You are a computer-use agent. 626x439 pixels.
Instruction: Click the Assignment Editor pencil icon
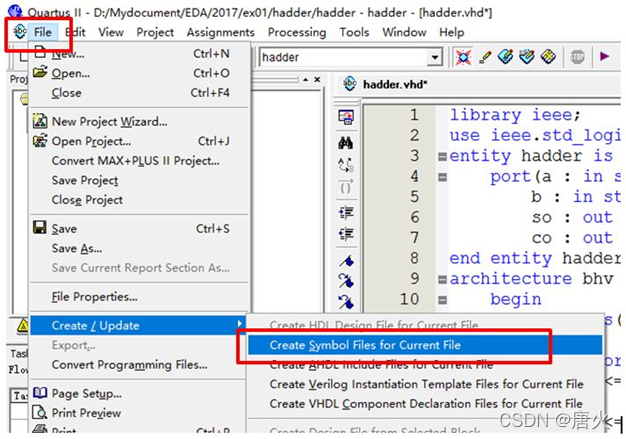click(x=484, y=57)
